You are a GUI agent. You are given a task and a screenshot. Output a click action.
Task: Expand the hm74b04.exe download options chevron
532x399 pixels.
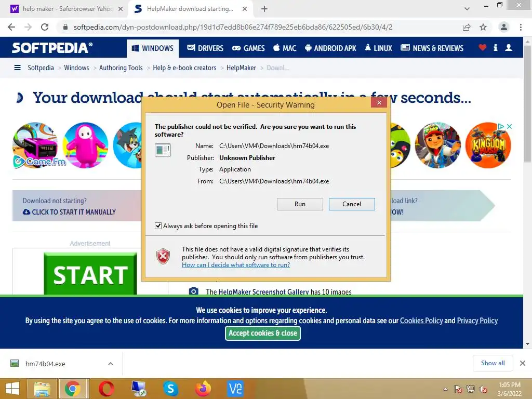(x=111, y=364)
